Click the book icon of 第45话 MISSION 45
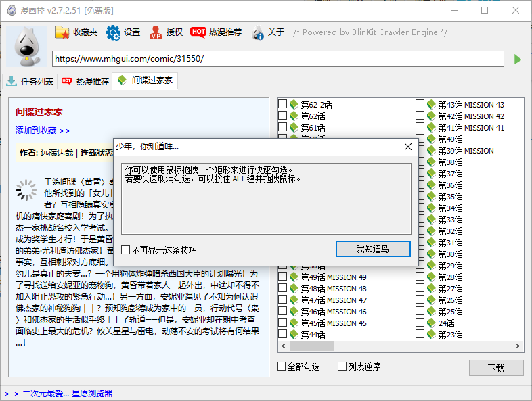 point(294,323)
